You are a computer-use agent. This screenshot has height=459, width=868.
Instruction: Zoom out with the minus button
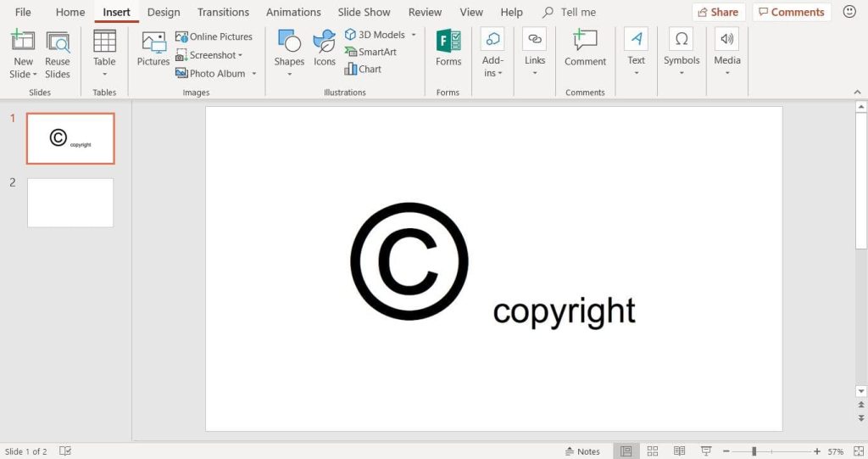click(726, 451)
